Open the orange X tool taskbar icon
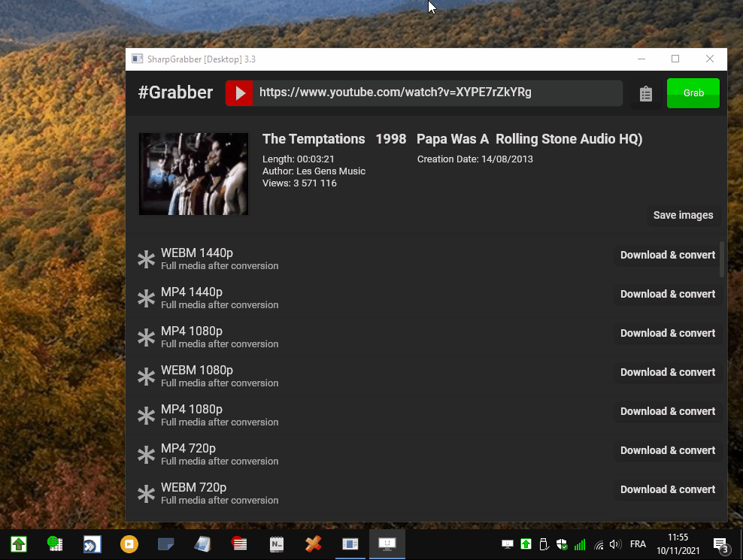The height and width of the screenshot is (560, 743). click(x=313, y=544)
